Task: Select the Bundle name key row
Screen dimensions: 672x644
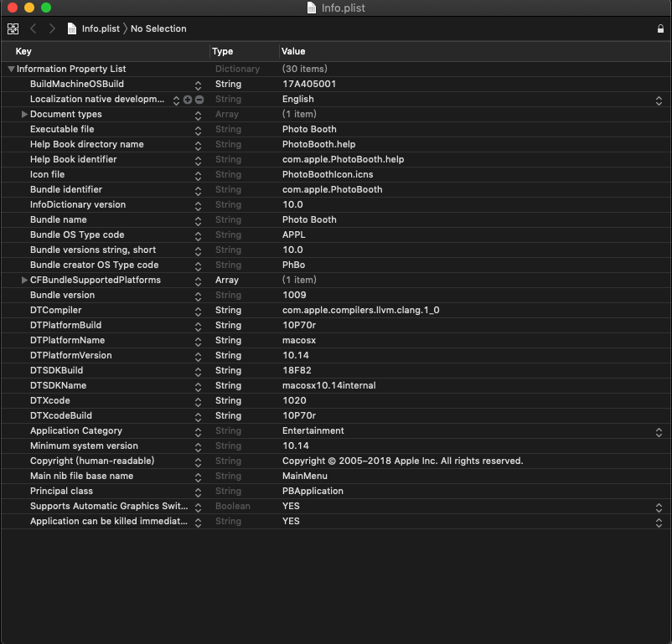Action: 59,219
